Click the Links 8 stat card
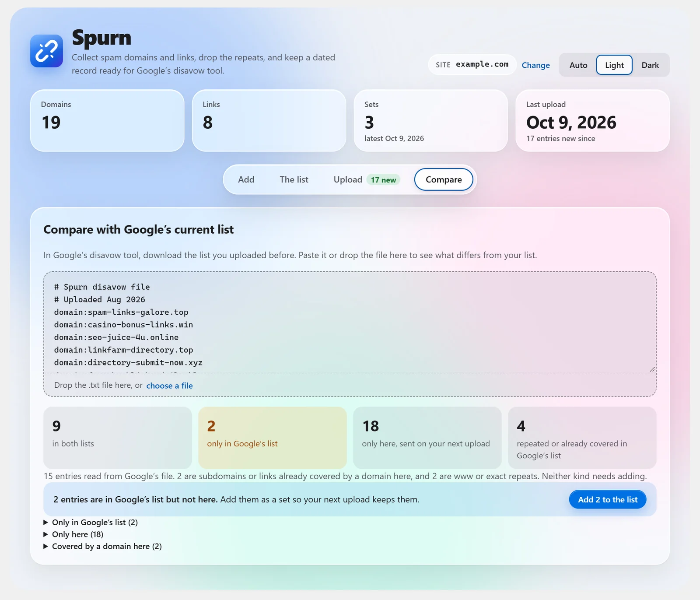This screenshot has height=600, width=700. (x=269, y=121)
